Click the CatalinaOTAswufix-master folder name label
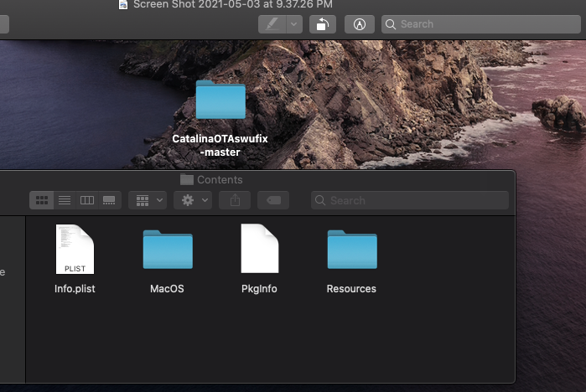Image resolution: width=586 pixels, height=392 pixels. 220,145
